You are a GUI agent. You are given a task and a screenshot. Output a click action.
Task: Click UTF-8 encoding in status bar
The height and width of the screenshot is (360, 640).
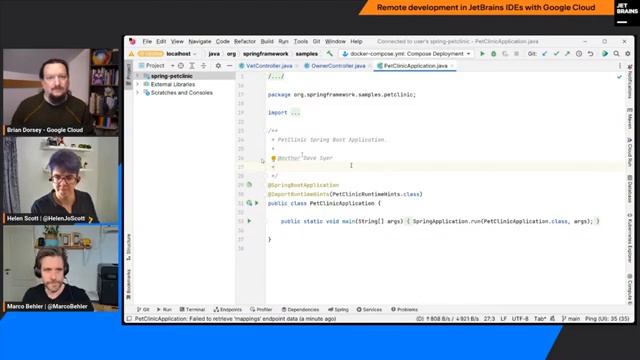tap(520, 319)
